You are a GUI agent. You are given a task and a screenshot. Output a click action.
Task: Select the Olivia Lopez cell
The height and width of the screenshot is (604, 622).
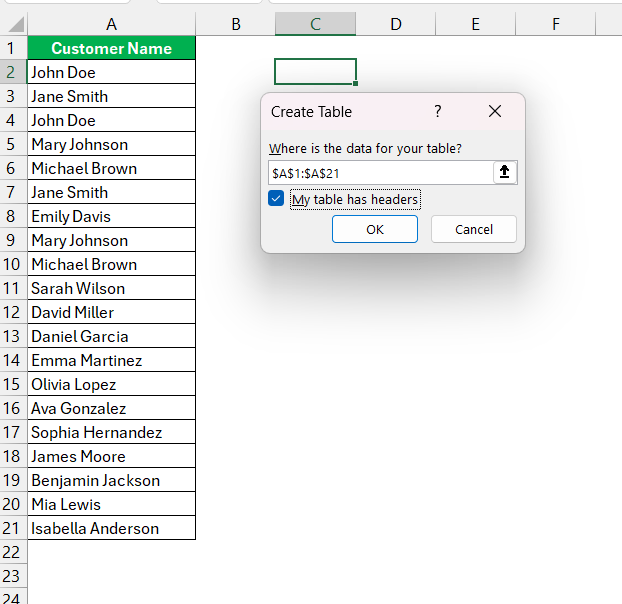point(111,384)
